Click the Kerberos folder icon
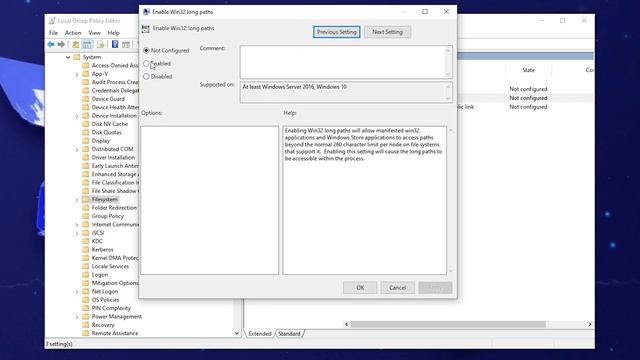The height and width of the screenshot is (360, 640). point(85,249)
